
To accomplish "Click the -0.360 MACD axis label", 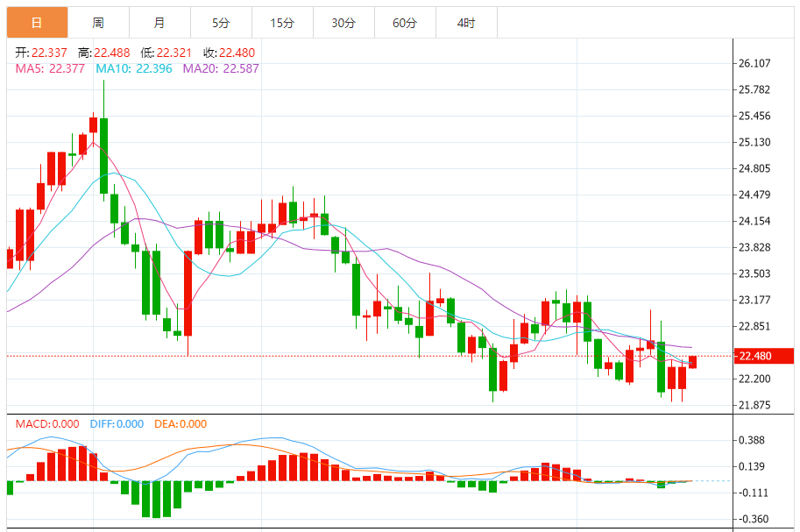I will point(753,519).
